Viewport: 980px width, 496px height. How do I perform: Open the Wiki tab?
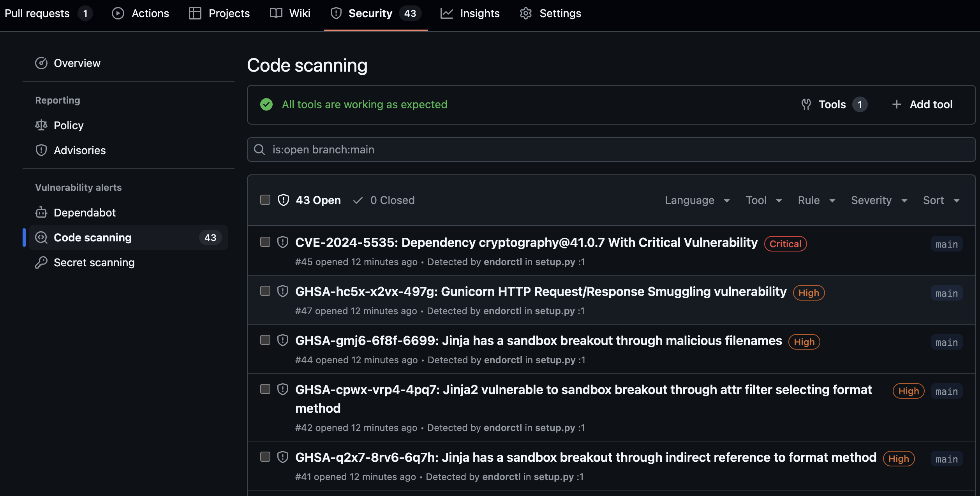290,13
